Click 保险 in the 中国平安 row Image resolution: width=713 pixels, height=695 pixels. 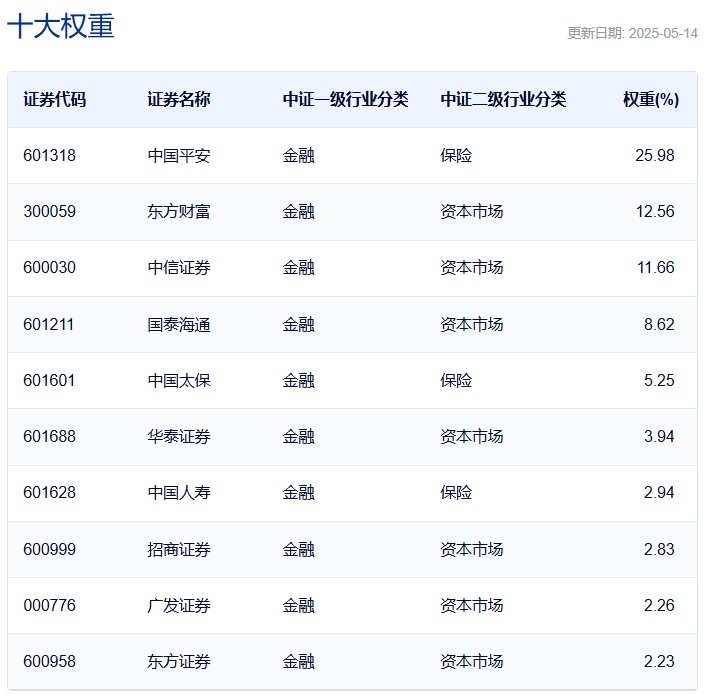pos(456,156)
